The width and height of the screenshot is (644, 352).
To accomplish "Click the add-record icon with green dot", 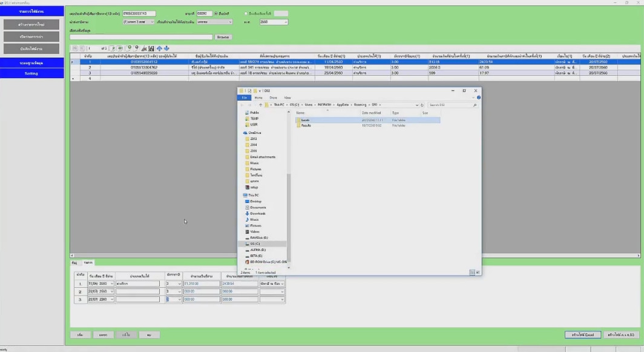I will pos(128,48).
